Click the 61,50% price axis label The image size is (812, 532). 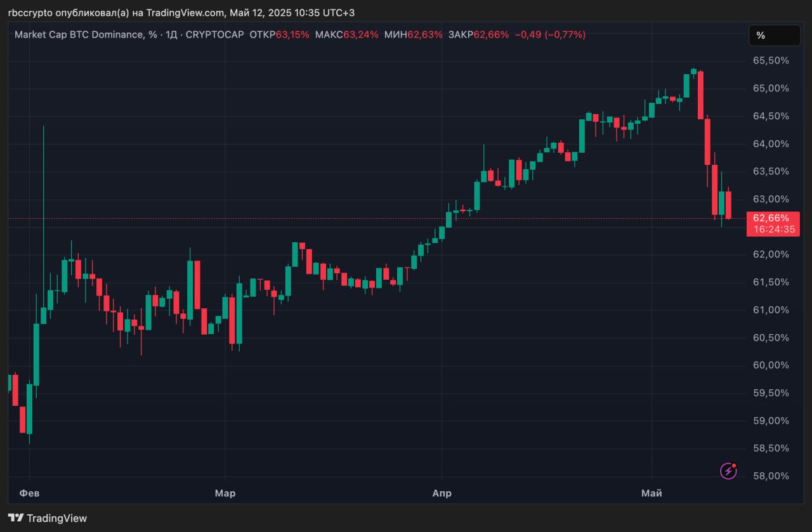pos(771,282)
